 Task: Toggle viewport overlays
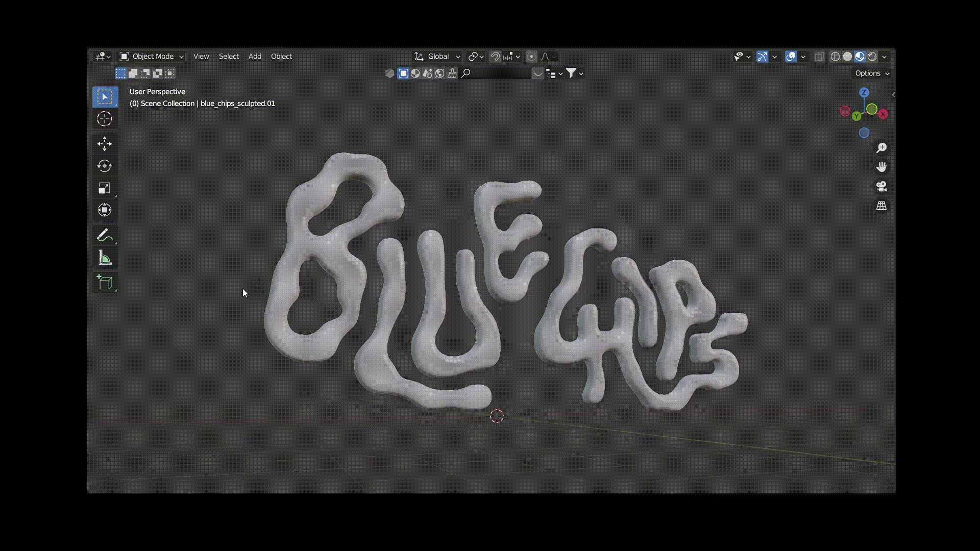point(791,57)
